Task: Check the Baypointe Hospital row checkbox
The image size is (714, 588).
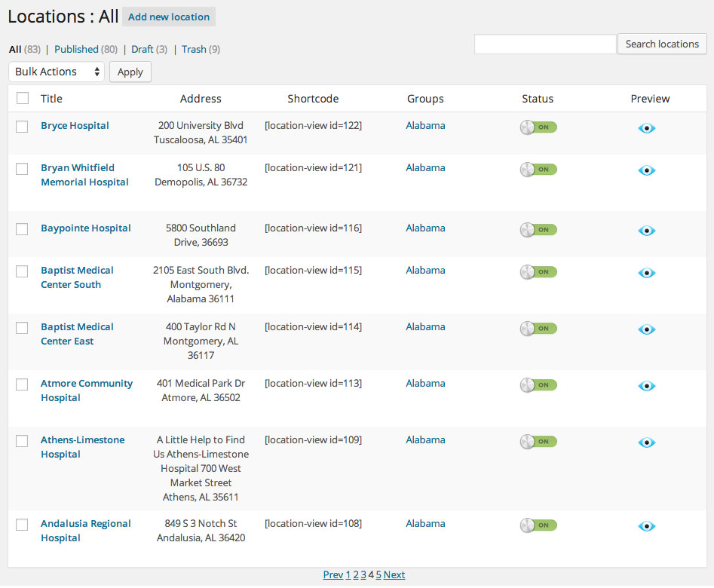Action: point(22,228)
